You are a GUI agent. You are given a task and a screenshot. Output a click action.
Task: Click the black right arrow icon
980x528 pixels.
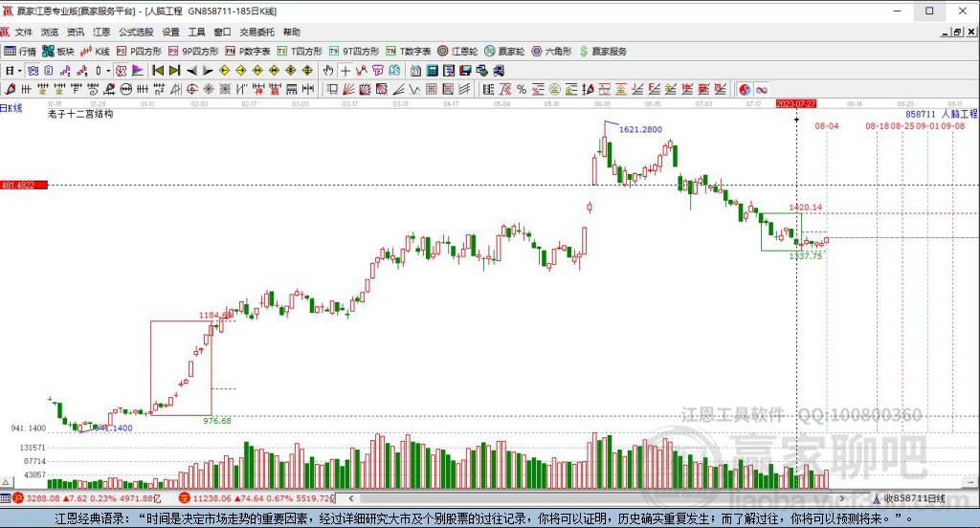coord(208,71)
